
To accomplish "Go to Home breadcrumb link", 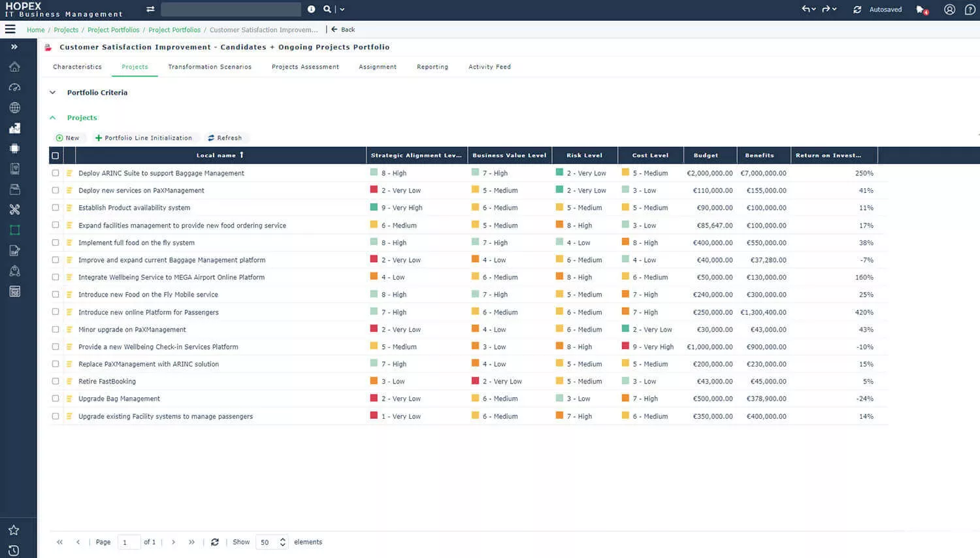I will tap(35, 30).
